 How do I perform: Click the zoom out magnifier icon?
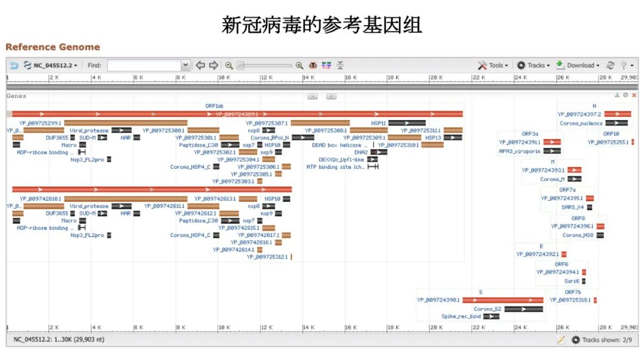pos(228,65)
